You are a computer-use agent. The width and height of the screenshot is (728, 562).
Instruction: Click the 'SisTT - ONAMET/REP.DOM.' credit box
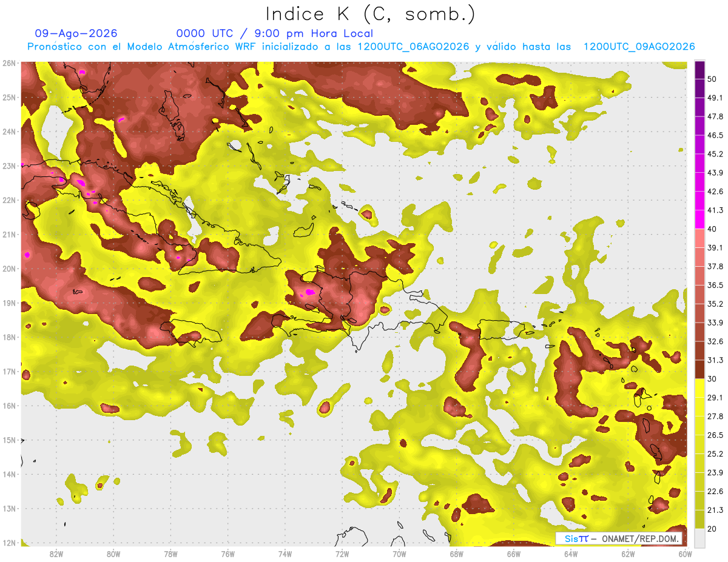[619, 538]
